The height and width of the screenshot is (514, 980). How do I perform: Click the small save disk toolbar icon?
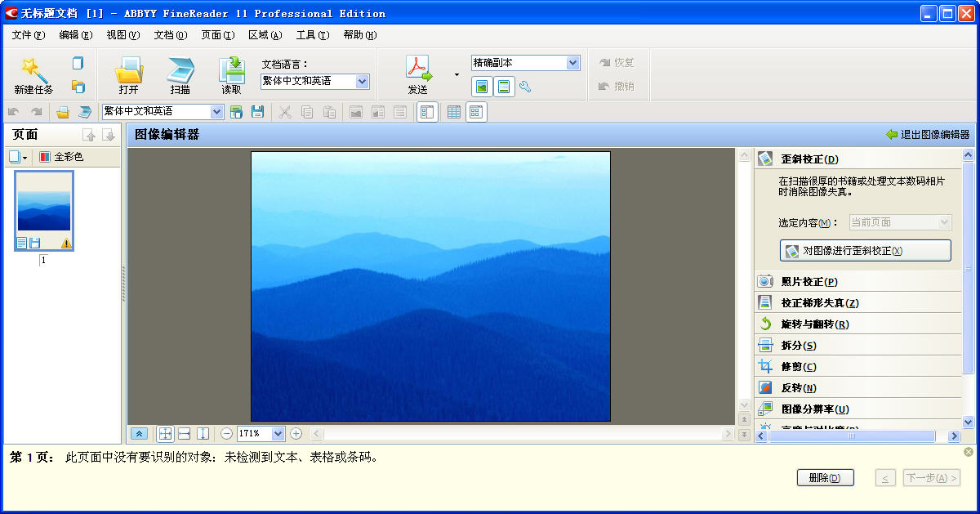(x=257, y=112)
